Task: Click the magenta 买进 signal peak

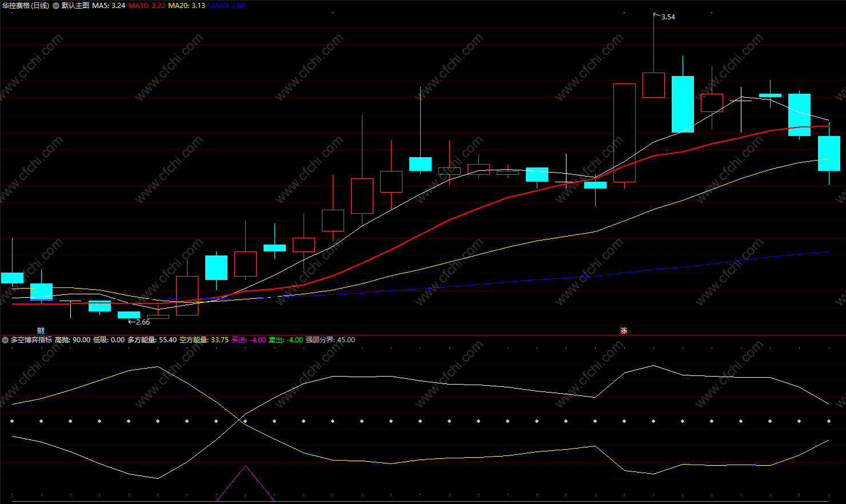Action: pos(246,467)
